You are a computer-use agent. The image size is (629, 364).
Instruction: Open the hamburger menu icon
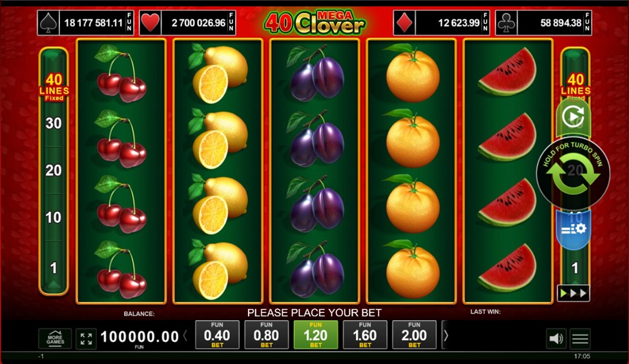click(x=580, y=339)
